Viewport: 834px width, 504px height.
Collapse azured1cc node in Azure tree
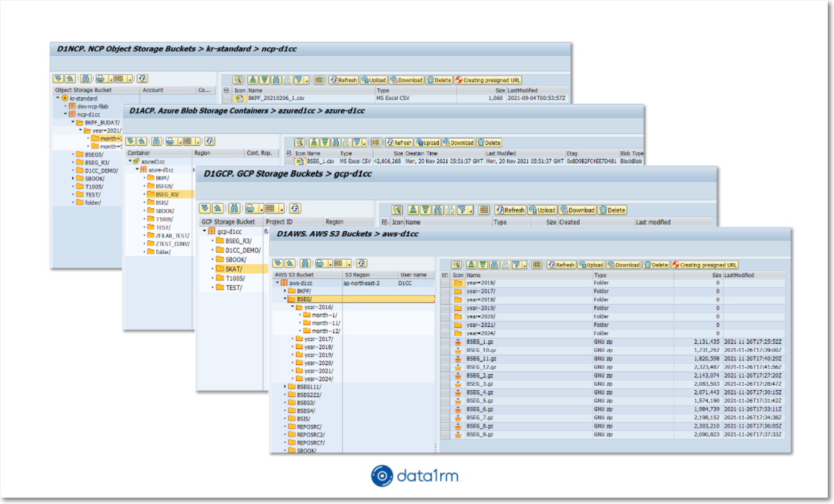pyautogui.click(x=129, y=161)
